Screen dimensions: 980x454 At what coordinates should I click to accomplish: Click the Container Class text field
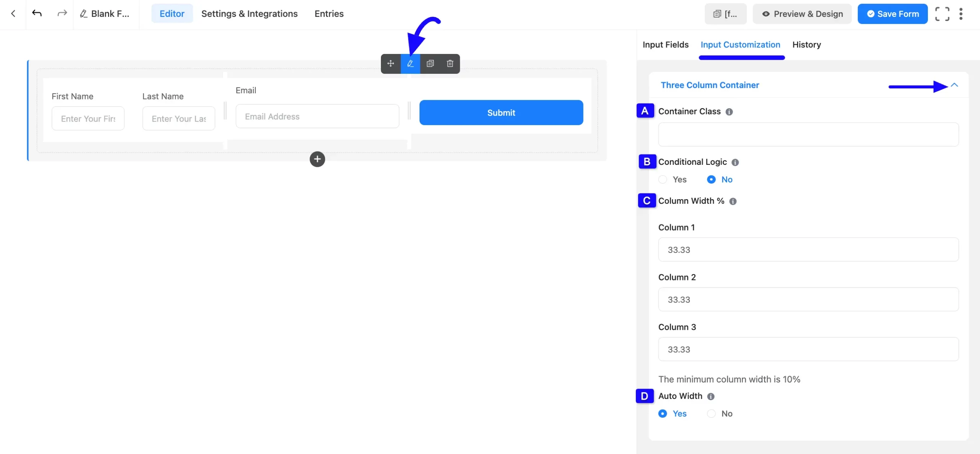click(808, 134)
